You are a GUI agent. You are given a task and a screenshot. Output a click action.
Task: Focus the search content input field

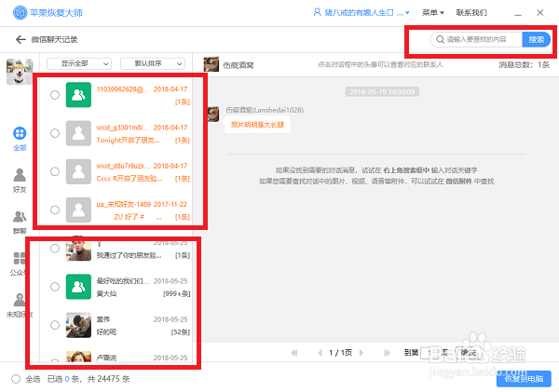point(476,39)
